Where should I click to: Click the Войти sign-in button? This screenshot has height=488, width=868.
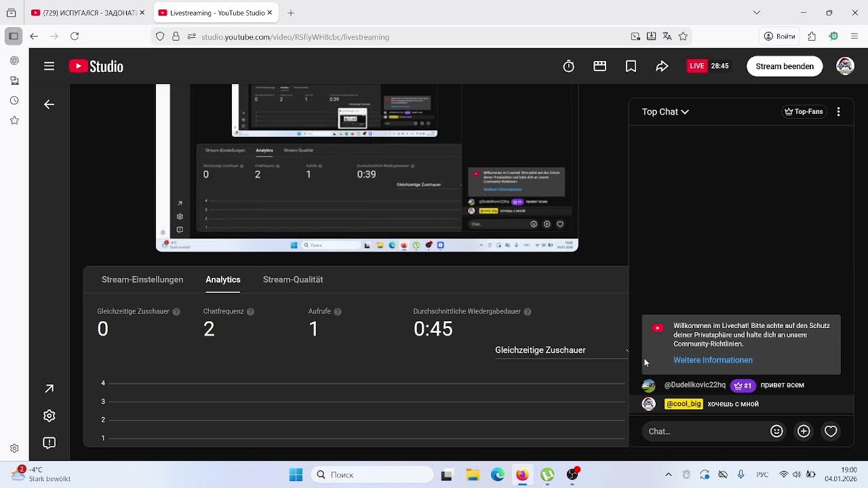779,37
